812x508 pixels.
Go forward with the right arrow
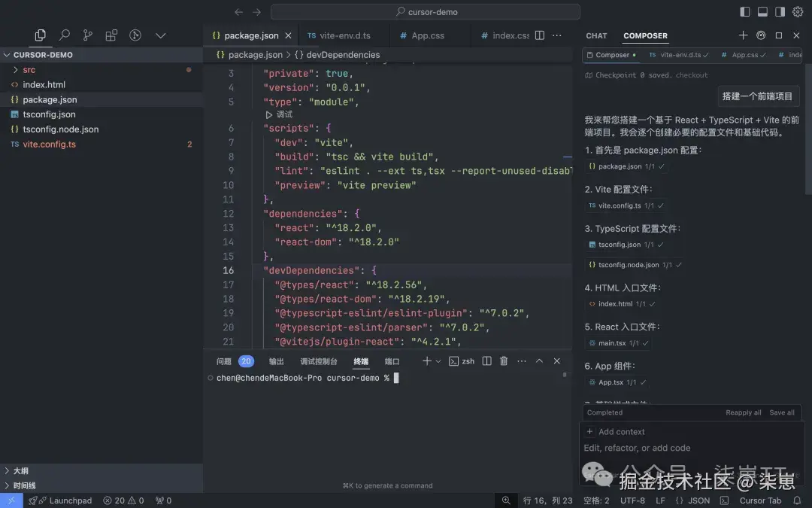tap(256, 12)
